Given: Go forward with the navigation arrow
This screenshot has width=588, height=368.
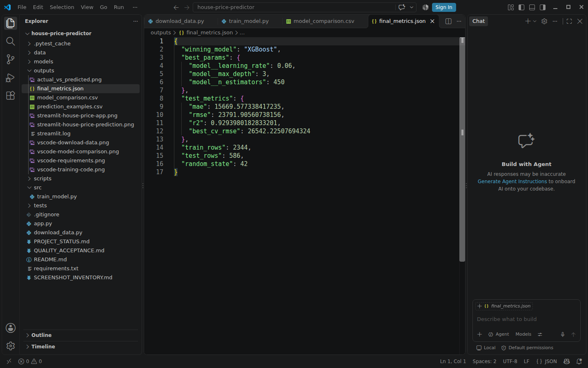Looking at the screenshot, I should (187, 7).
